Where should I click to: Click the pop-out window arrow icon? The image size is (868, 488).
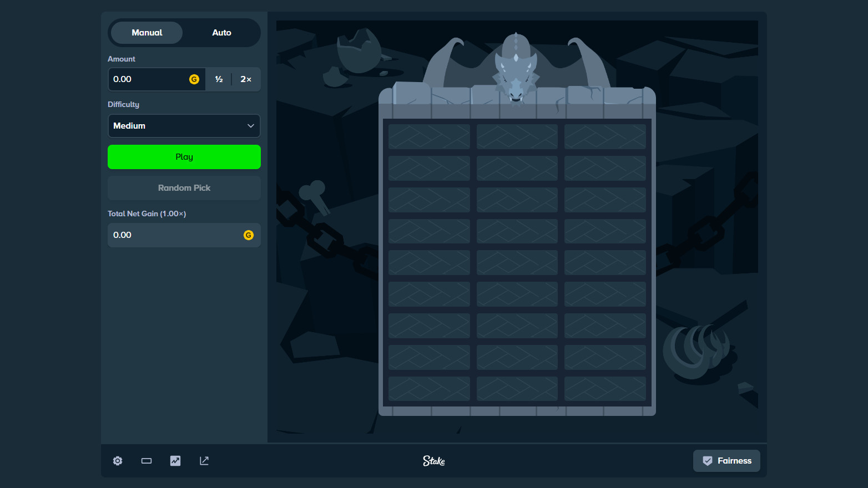click(204, 461)
